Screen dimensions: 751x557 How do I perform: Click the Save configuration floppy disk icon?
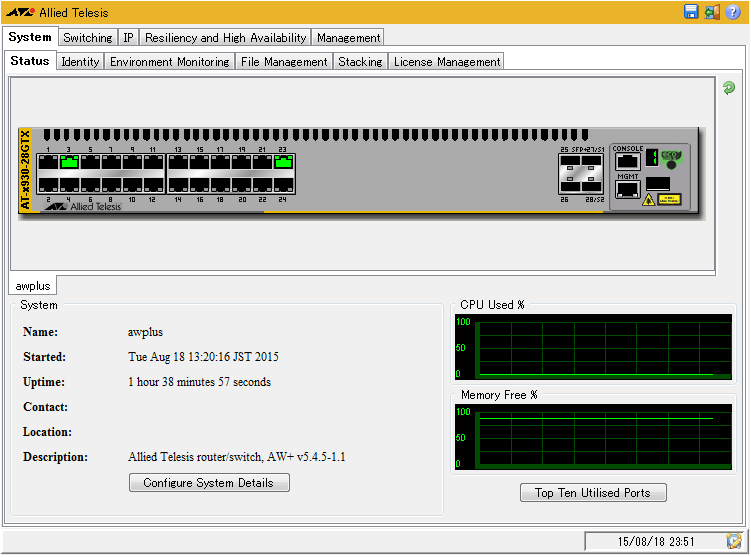click(691, 12)
